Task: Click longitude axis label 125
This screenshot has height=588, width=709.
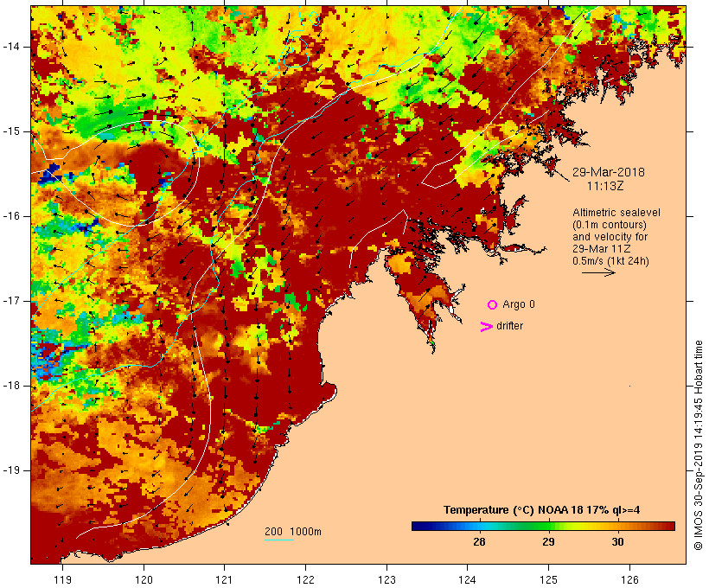Action: point(548,579)
